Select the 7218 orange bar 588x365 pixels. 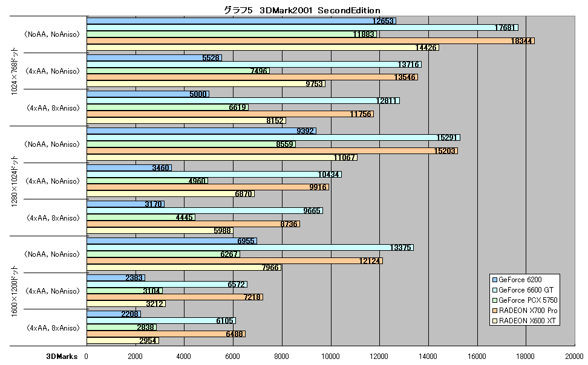click(175, 297)
